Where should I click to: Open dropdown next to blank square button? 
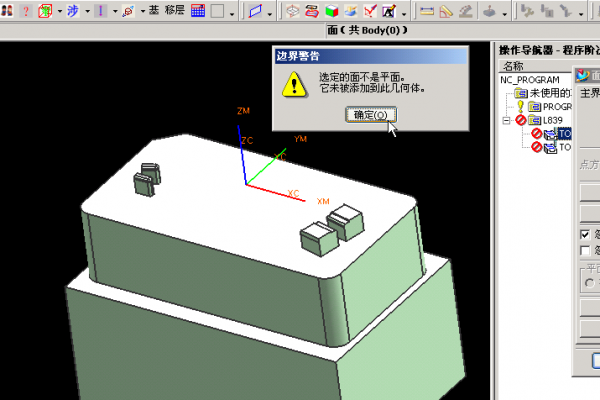[232, 14]
